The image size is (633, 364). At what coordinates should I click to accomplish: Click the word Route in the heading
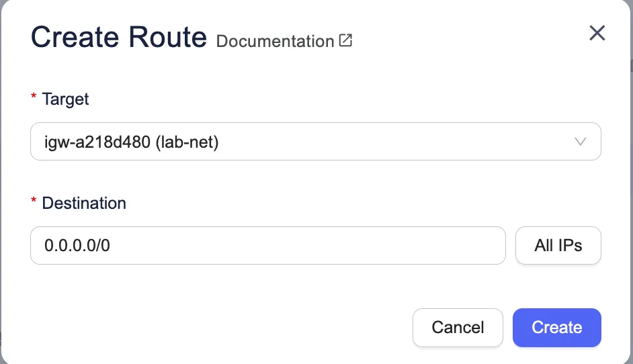[167, 37]
